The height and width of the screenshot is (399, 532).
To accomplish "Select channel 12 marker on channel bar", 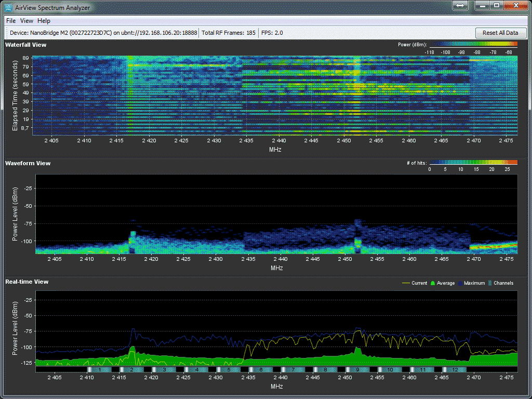I will (x=455, y=369).
